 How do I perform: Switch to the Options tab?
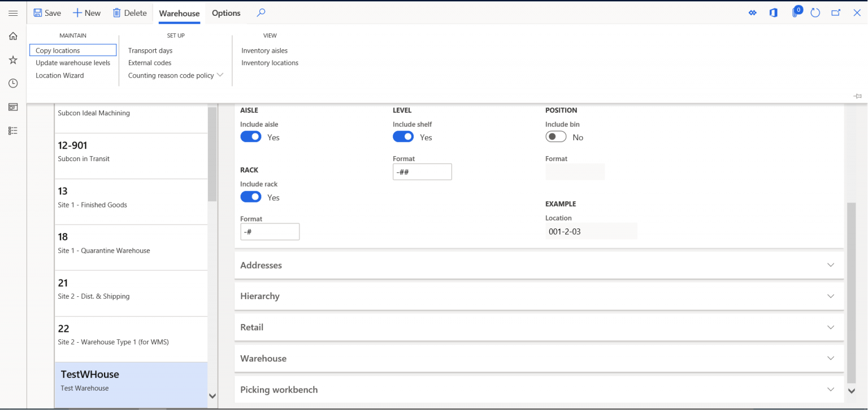[225, 12]
